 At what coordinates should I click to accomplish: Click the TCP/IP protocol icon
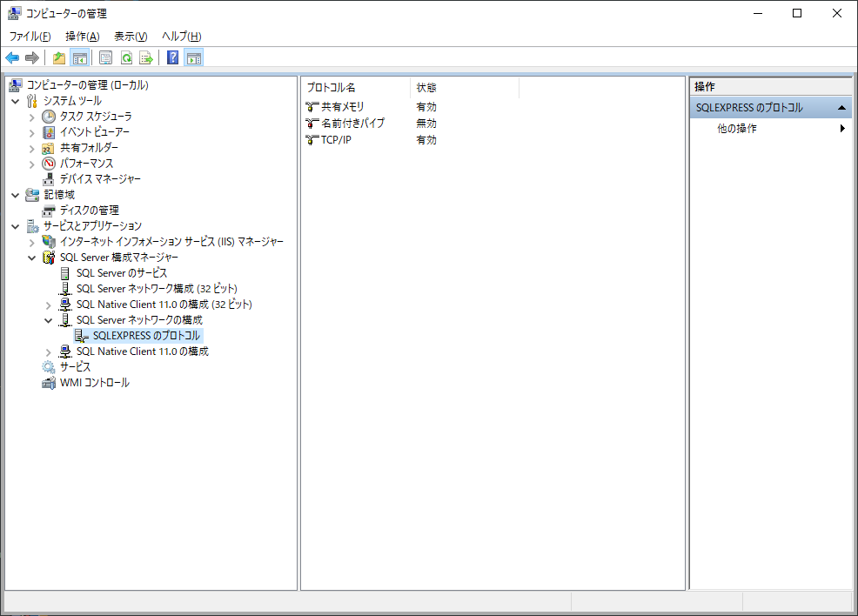tap(312, 140)
